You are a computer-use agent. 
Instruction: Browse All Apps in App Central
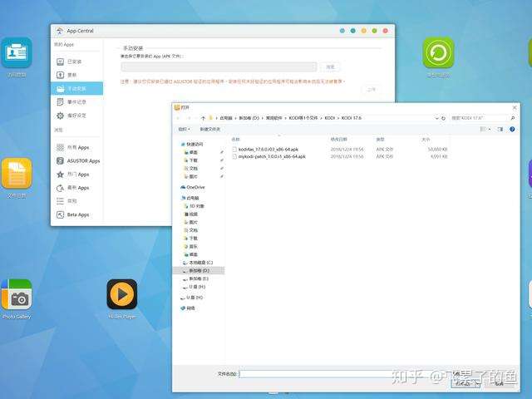click(x=78, y=148)
